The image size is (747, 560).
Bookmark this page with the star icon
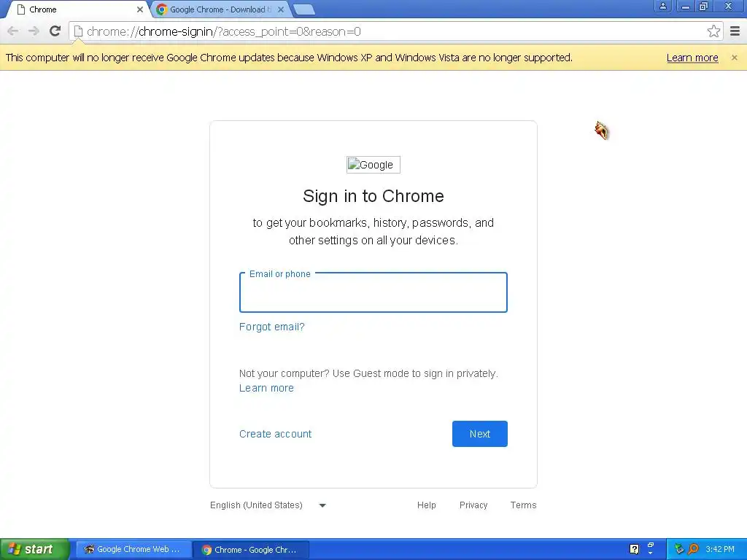(x=713, y=31)
